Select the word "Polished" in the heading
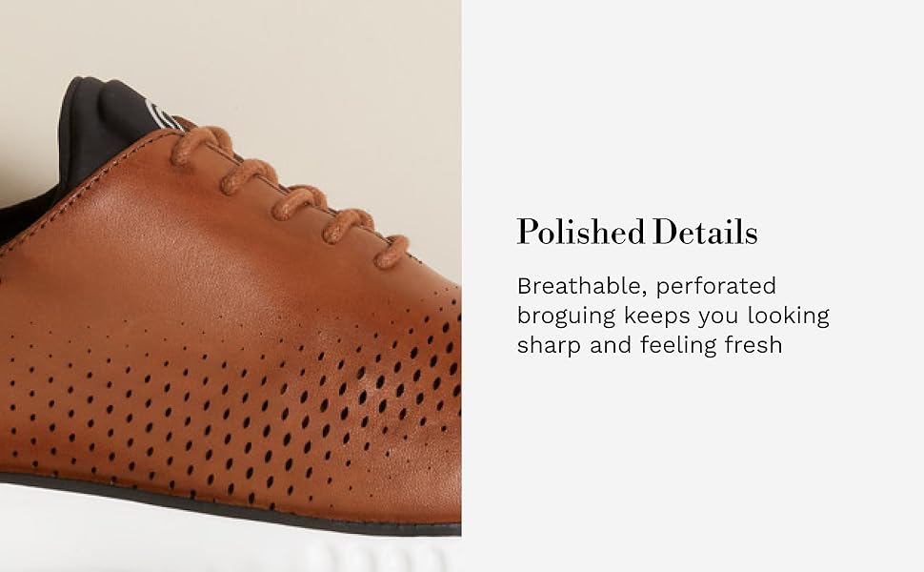Screen dimensions: 924x572 click(580, 232)
